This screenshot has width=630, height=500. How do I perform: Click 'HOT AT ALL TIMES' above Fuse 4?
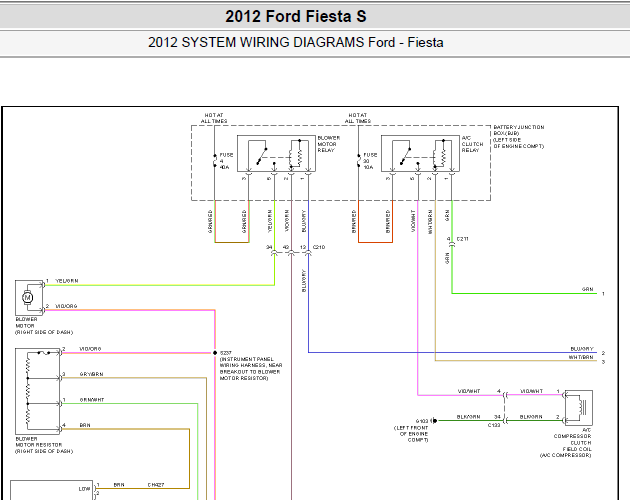214,118
